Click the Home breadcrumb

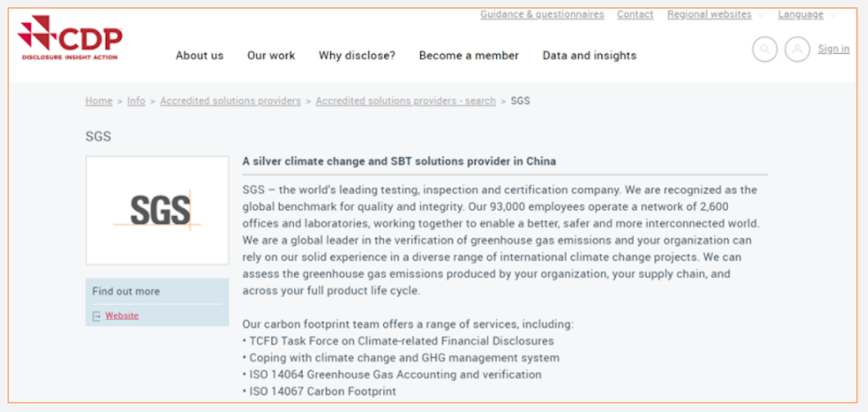click(x=99, y=101)
